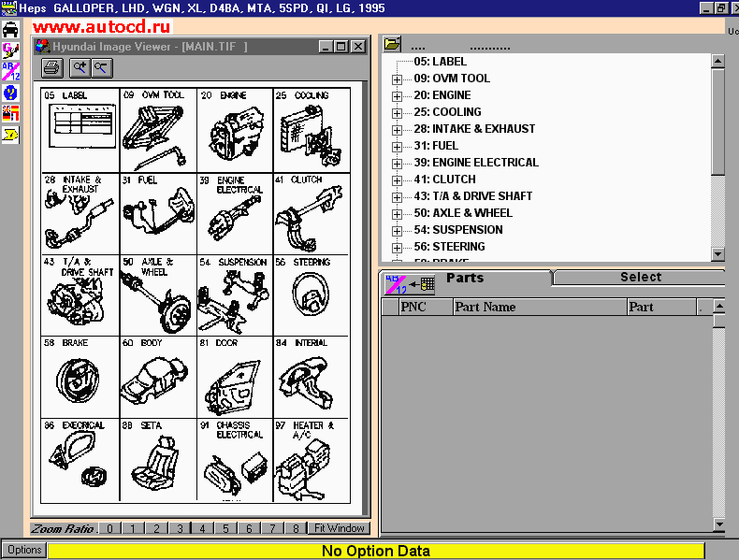This screenshot has width=739, height=560.
Task: Click the flags language icon in sidebar
Action: click(10, 113)
